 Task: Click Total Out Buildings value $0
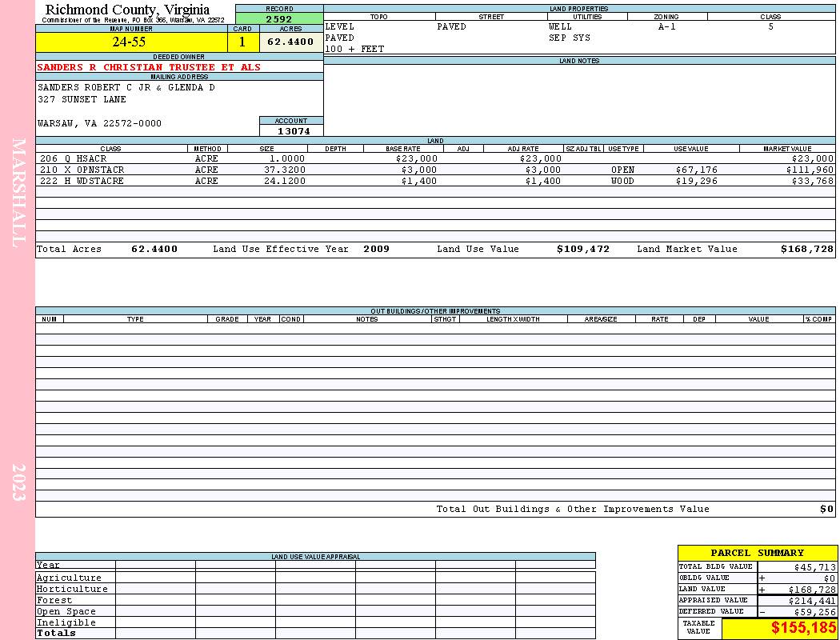click(826, 510)
